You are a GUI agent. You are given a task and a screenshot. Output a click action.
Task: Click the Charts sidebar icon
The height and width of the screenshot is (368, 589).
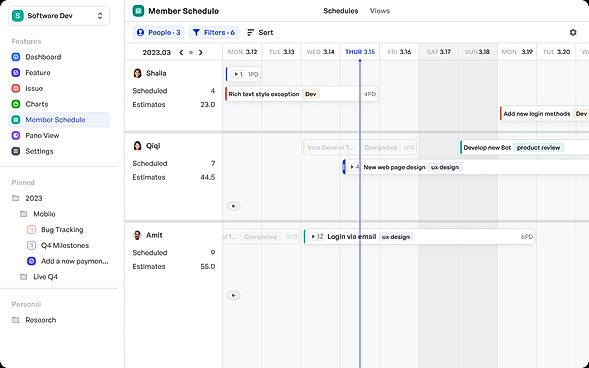click(16, 104)
